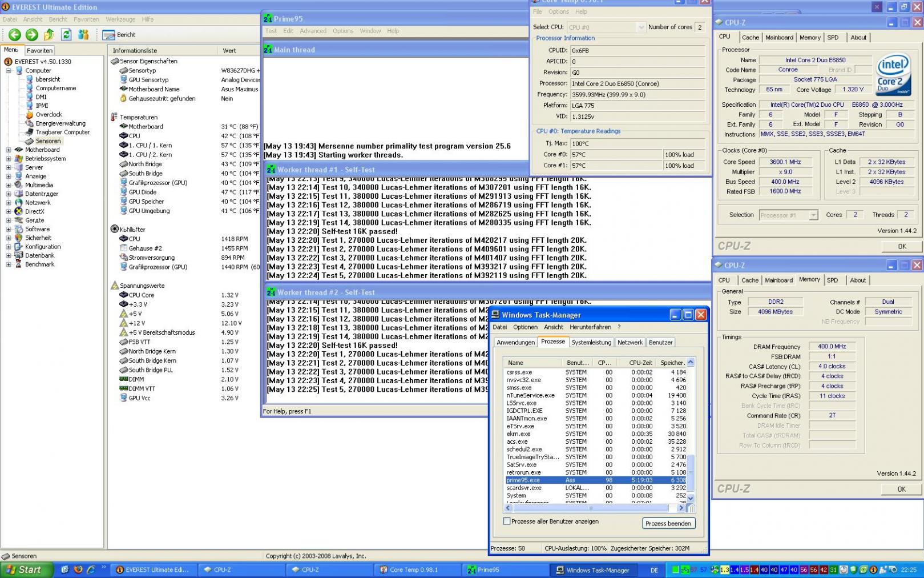The width and height of the screenshot is (924, 578).
Task: Go back with EVEREST's green left arrow
Action: pos(15,35)
